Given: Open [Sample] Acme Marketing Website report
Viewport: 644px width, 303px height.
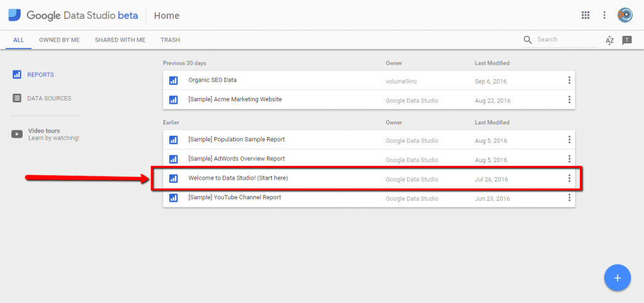Looking at the screenshot, I should point(235,99).
